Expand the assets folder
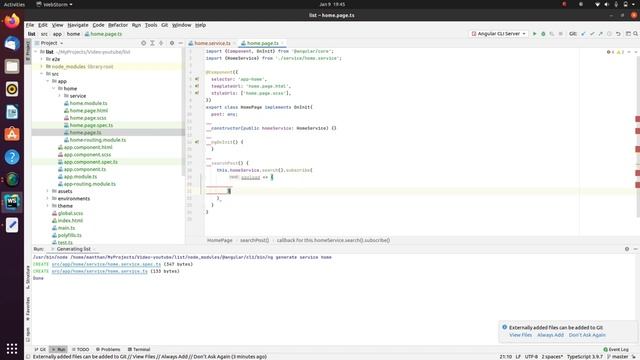Image resolution: width=640 pixels, height=360 pixels. (48, 191)
